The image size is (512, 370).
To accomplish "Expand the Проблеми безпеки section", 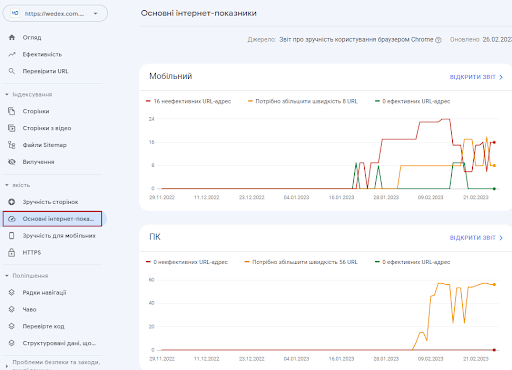I will pos(7,366).
